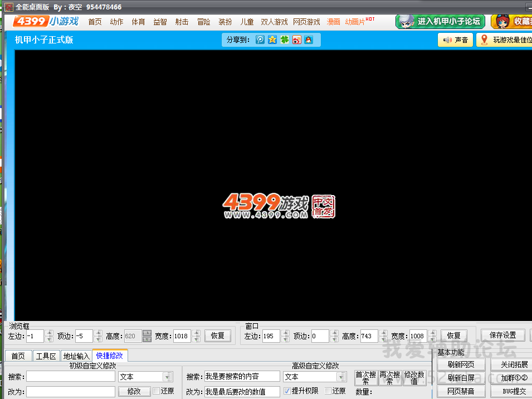Open the 体育 games category
Screen dimensions: 532x399
pos(138,22)
